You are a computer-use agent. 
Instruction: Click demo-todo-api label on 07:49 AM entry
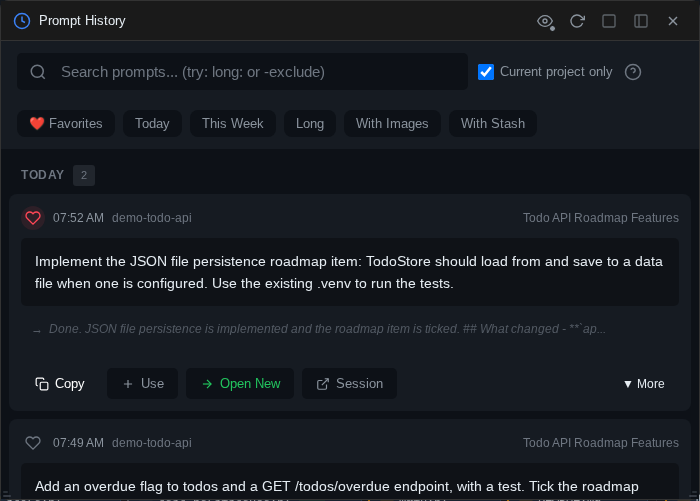pos(152,443)
